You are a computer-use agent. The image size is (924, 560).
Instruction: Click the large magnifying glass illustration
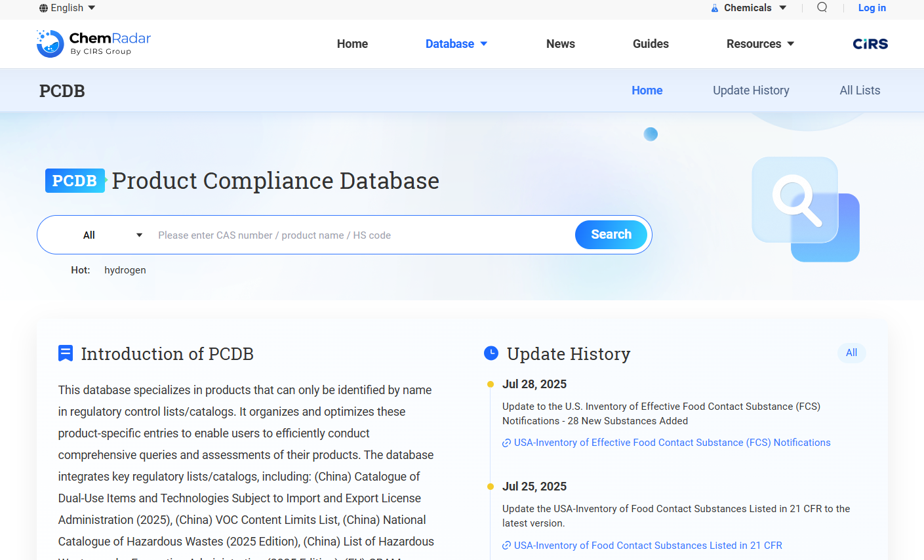[x=805, y=209]
